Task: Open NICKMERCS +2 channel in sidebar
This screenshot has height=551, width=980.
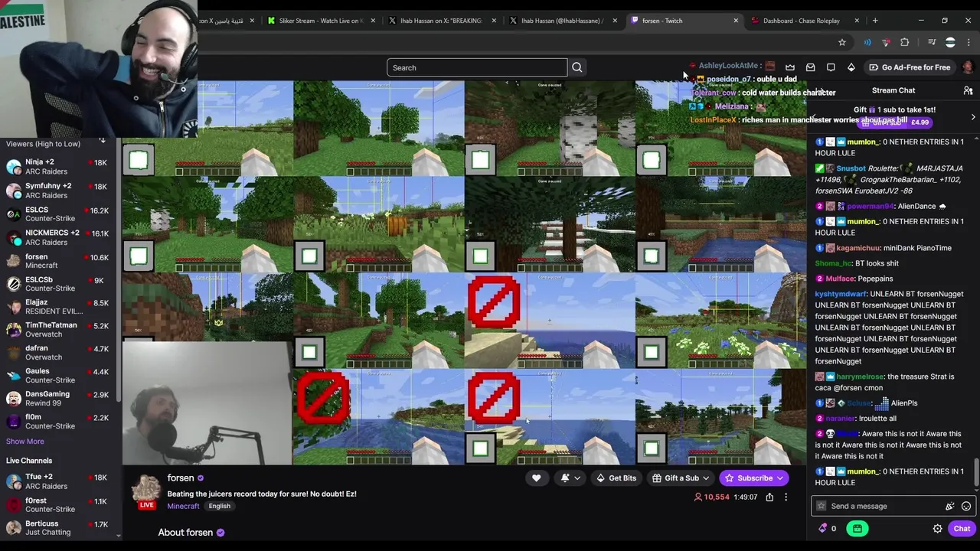Action: [x=57, y=237]
